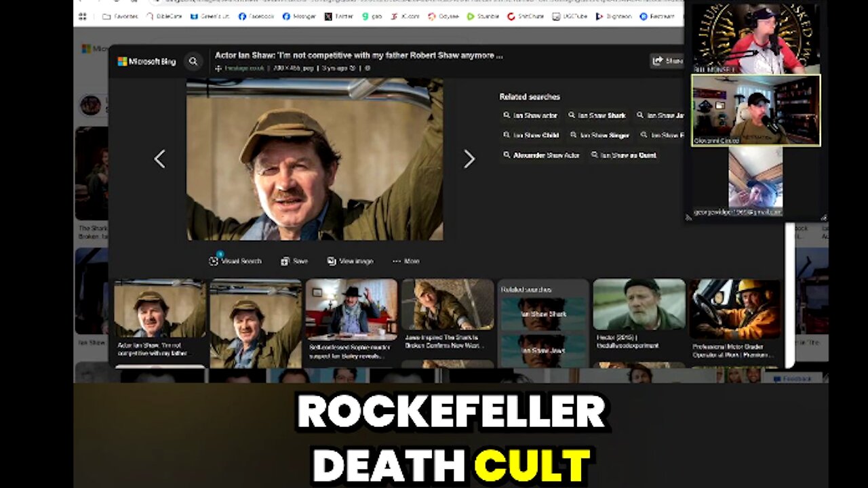Search related 'Ian Shaw as Quint'
Viewport: 868px width, 488px height.
623,155
